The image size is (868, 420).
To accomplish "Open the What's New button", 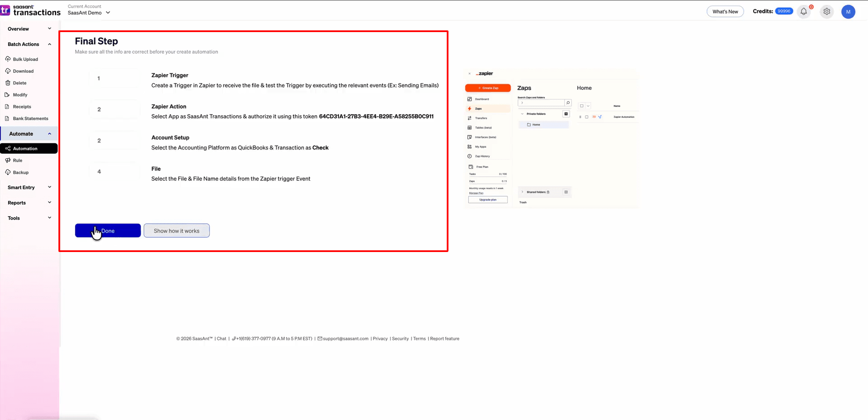I will coord(725,12).
